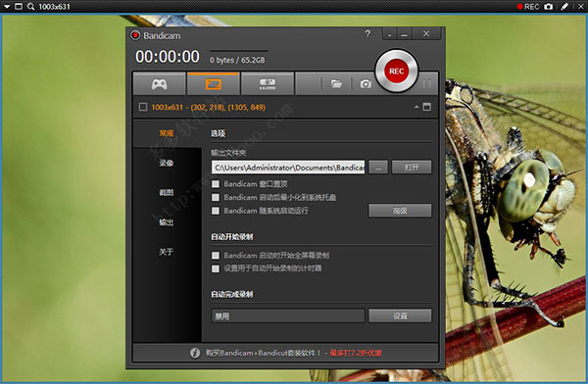
Task: Browse for folder with the ... button
Action: click(378, 168)
